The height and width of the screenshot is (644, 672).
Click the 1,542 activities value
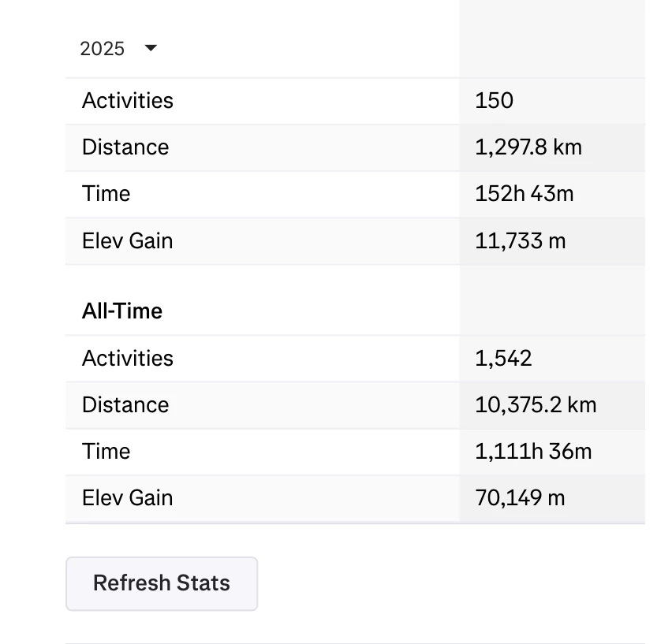[503, 359]
